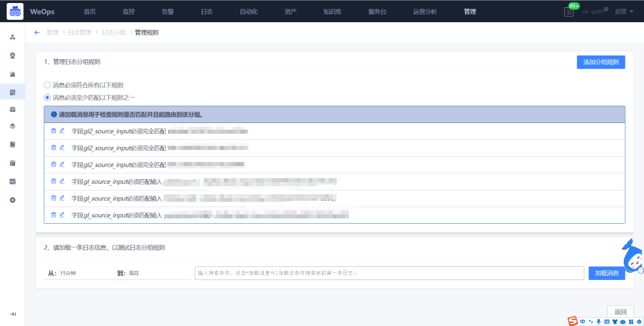Edit the third gl2_source_input rule
The height and width of the screenshot is (326, 644).
[x=62, y=164]
